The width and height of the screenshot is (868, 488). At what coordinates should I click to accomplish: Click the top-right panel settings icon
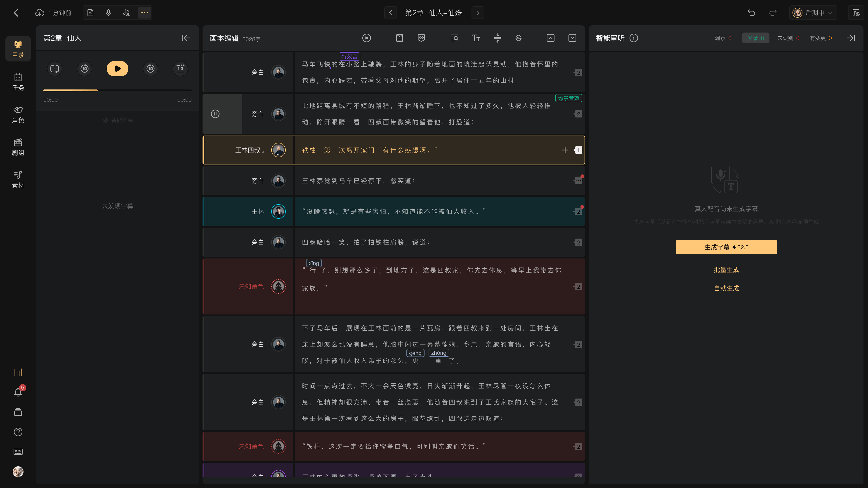click(x=856, y=13)
